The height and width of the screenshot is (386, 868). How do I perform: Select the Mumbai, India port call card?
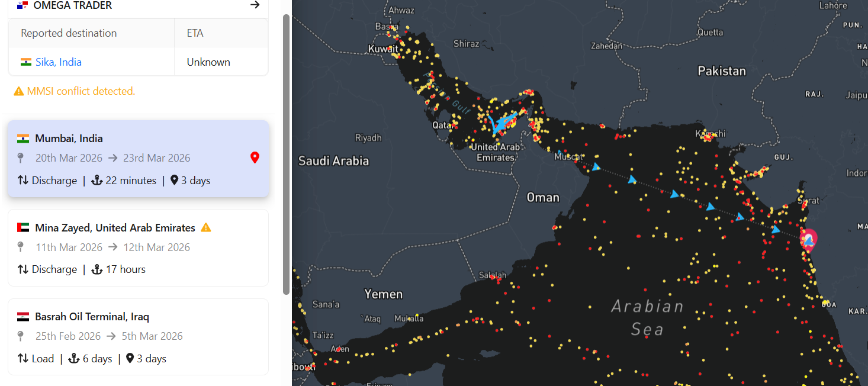coord(138,159)
